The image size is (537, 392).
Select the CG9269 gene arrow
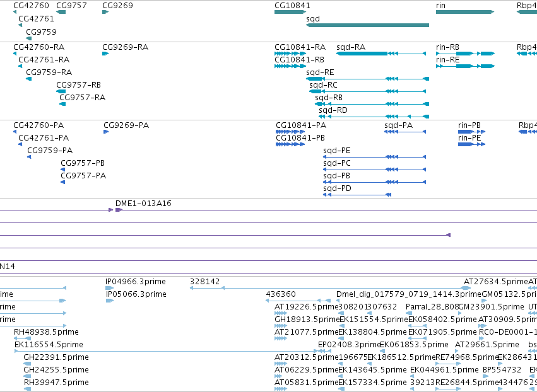click(x=105, y=12)
